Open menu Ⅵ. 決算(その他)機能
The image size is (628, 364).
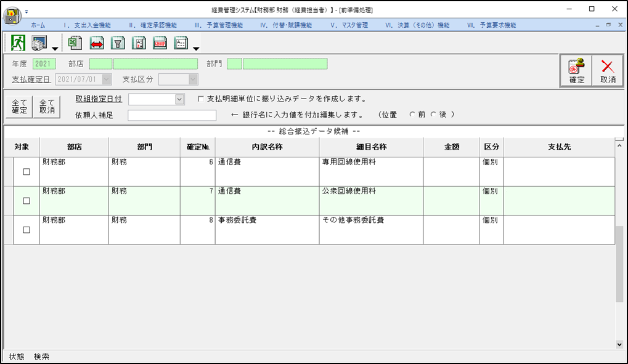(417, 25)
